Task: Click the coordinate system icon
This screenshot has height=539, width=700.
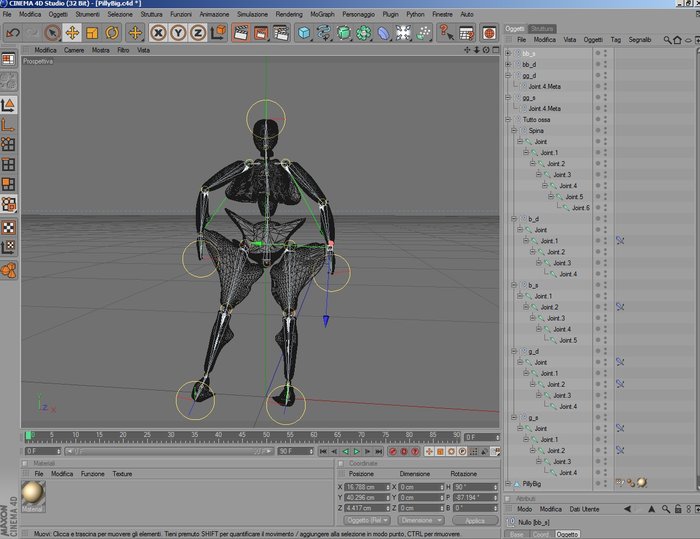Action: click(x=218, y=33)
